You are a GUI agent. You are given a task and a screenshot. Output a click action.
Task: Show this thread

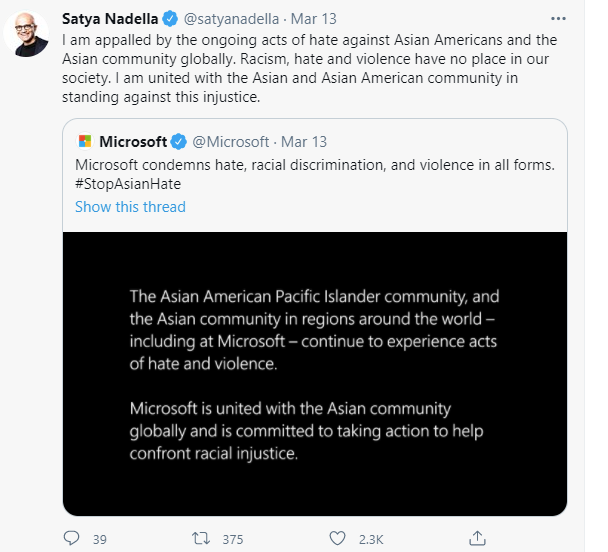(130, 207)
